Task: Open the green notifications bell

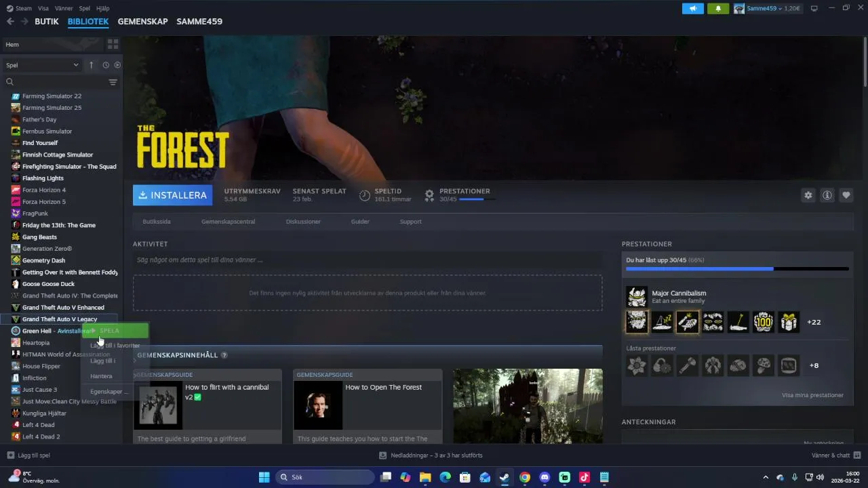Action: click(718, 8)
